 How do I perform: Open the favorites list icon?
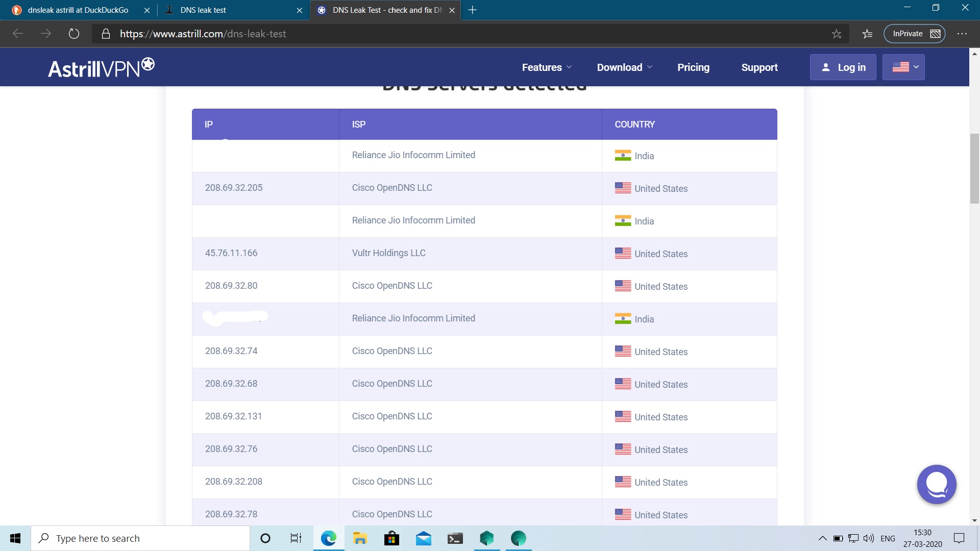coord(867,34)
